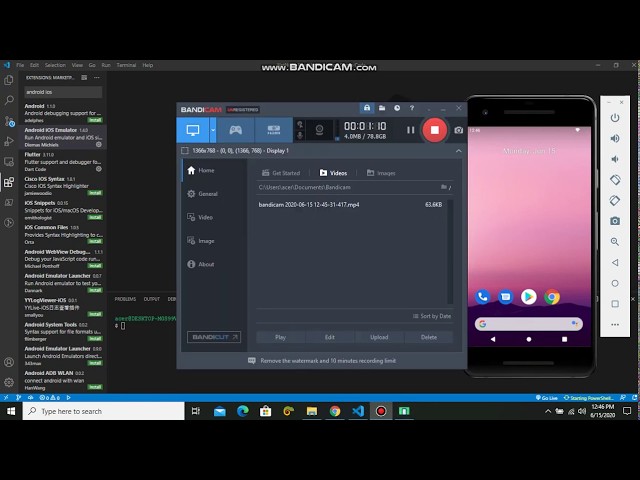Open the File menu in VS Code
Viewport: 640px width, 480px height.
click(x=20, y=65)
